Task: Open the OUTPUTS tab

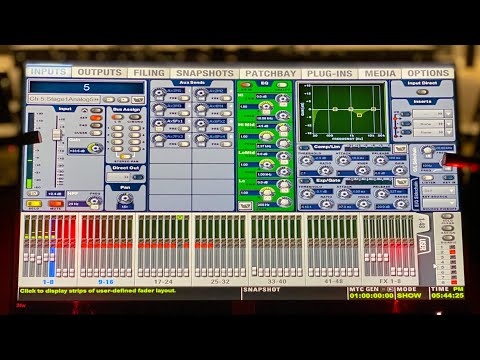Action: [x=99, y=72]
